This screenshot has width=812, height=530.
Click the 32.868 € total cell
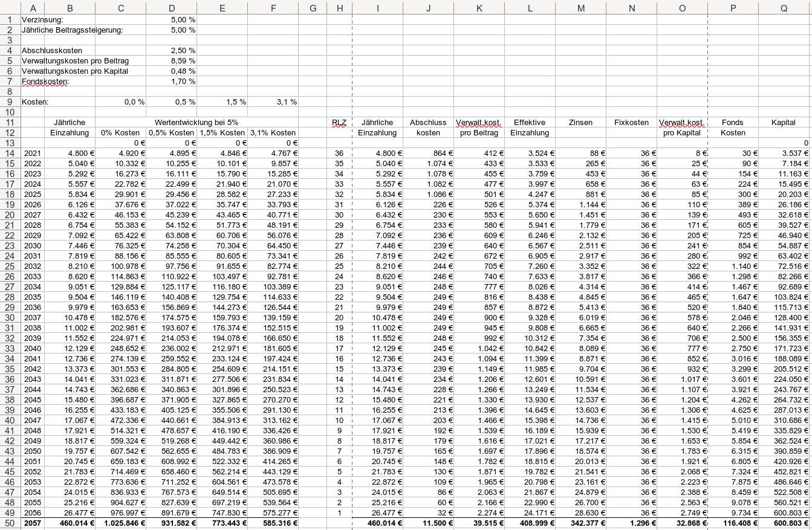pyautogui.click(x=682, y=523)
